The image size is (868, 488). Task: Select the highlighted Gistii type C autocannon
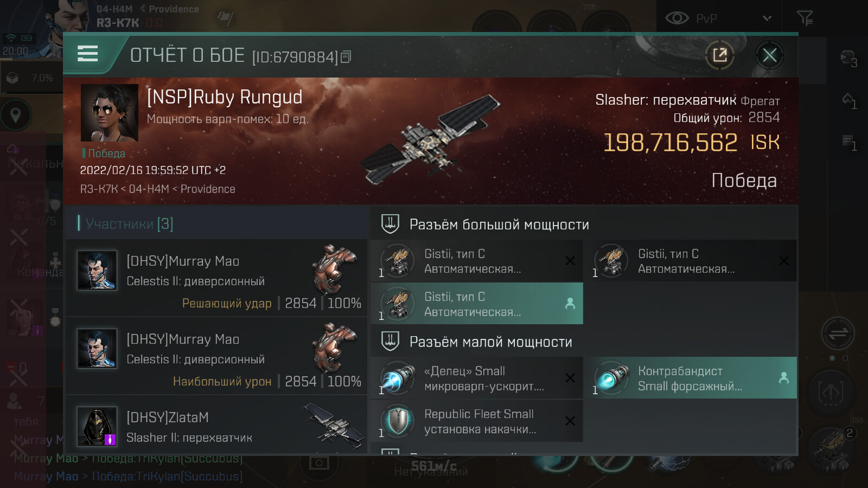click(476, 304)
